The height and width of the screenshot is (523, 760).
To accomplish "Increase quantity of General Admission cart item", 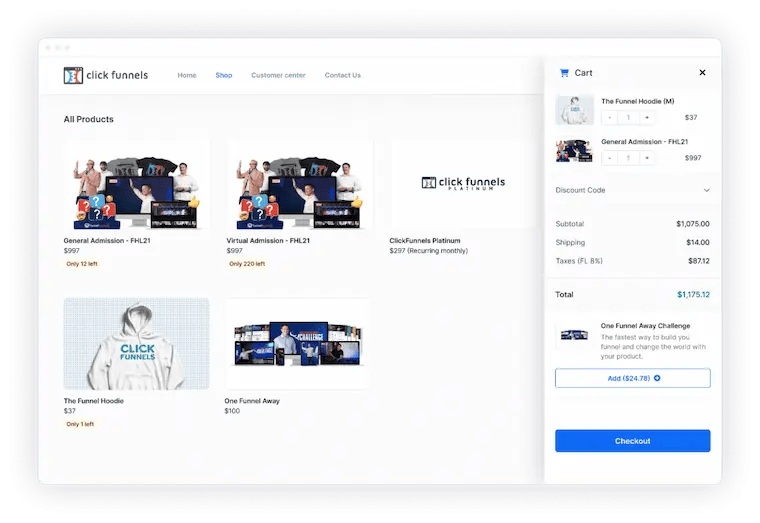I will pos(647,158).
